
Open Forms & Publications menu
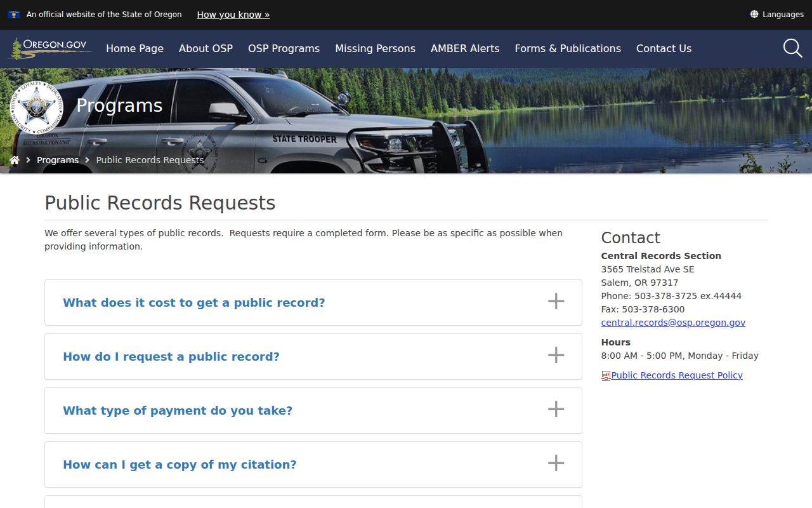pyautogui.click(x=568, y=48)
